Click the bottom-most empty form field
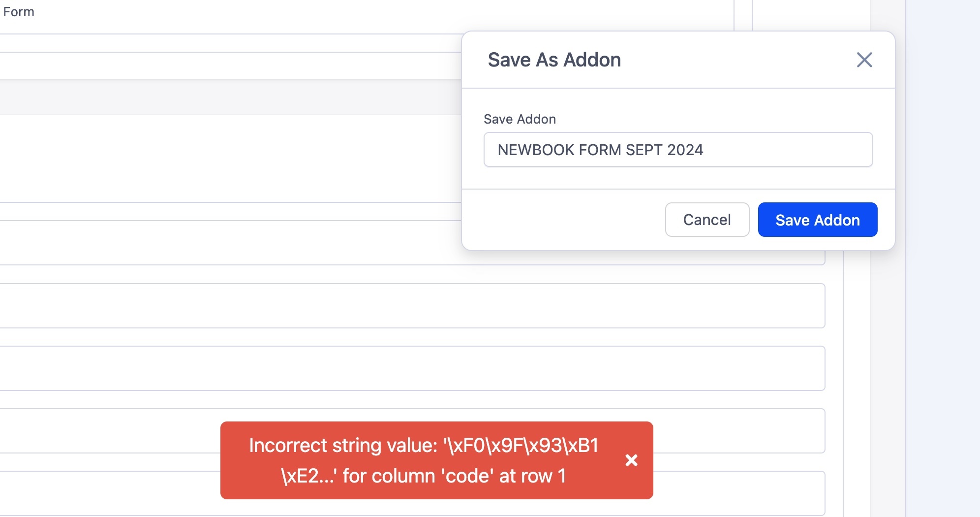The width and height of the screenshot is (980, 517). 108,493
